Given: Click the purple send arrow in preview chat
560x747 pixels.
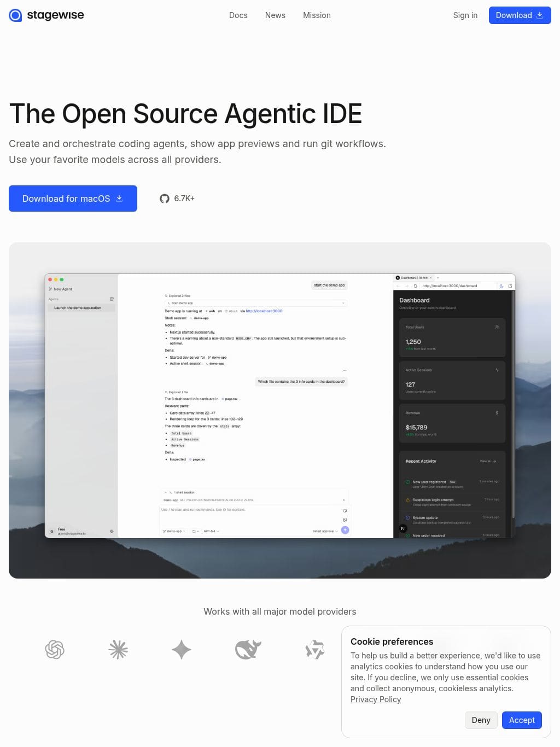Looking at the screenshot, I should (345, 530).
